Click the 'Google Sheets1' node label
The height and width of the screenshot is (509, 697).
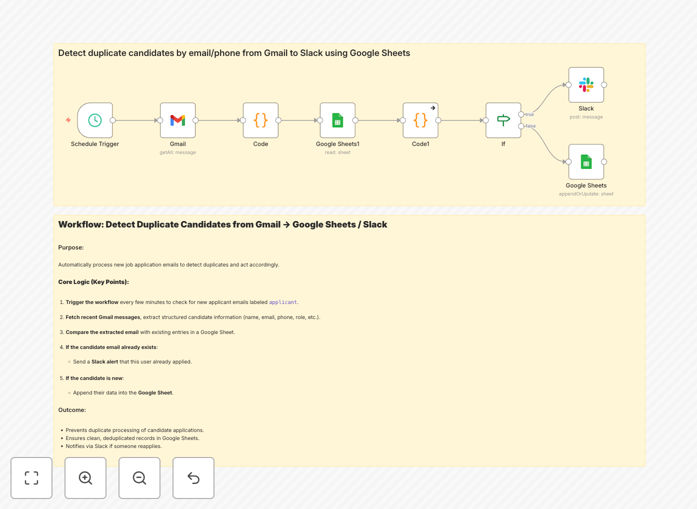point(337,144)
